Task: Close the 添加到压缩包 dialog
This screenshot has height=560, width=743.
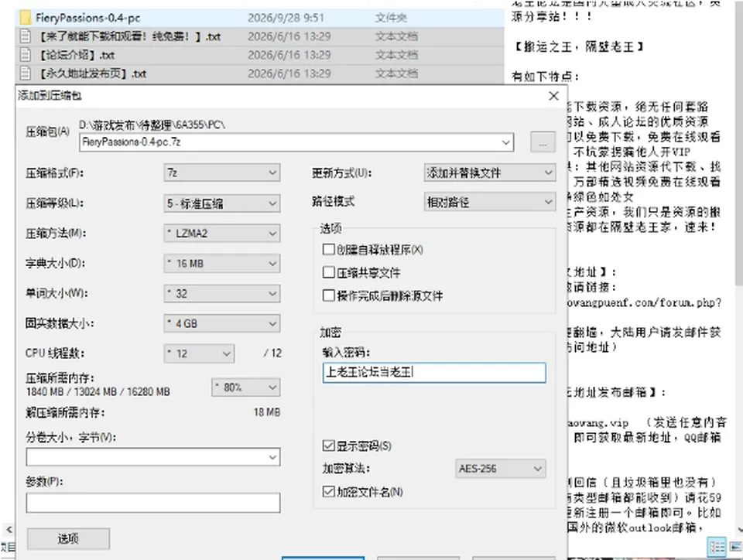Action: click(553, 96)
